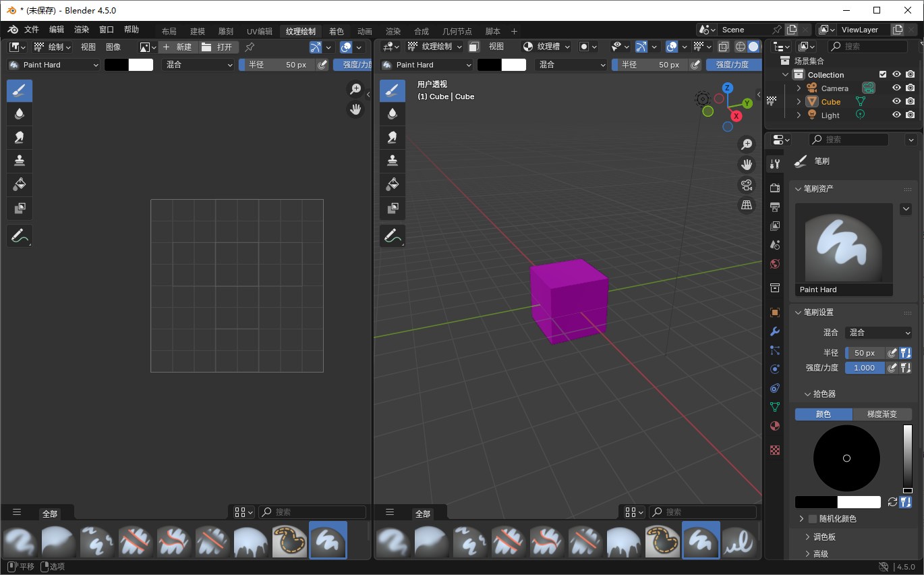The width and height of the screenshot is (924, 575).
Task: Open the World properties tab
Action: click(x=775, y=264)
